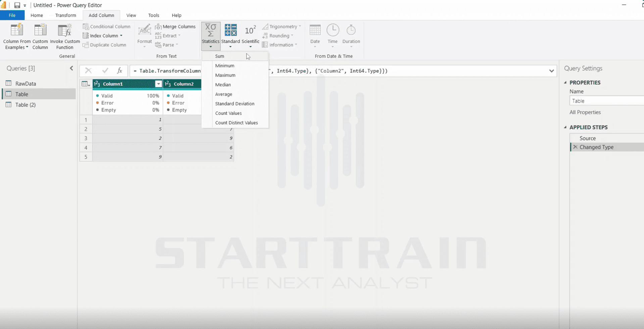Add a Conditional Column

(107, 26)
